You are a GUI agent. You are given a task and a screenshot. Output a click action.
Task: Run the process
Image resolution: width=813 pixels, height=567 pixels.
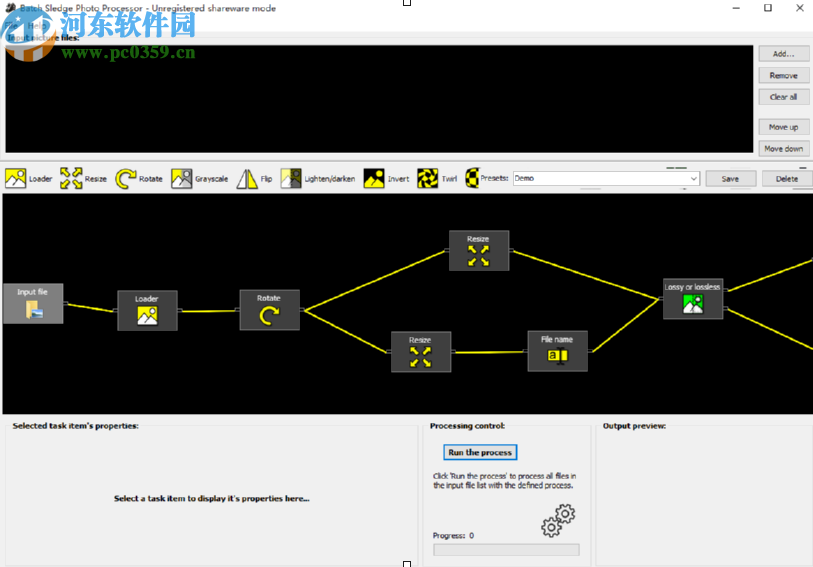pyautogui.click(x=480, y=452)
